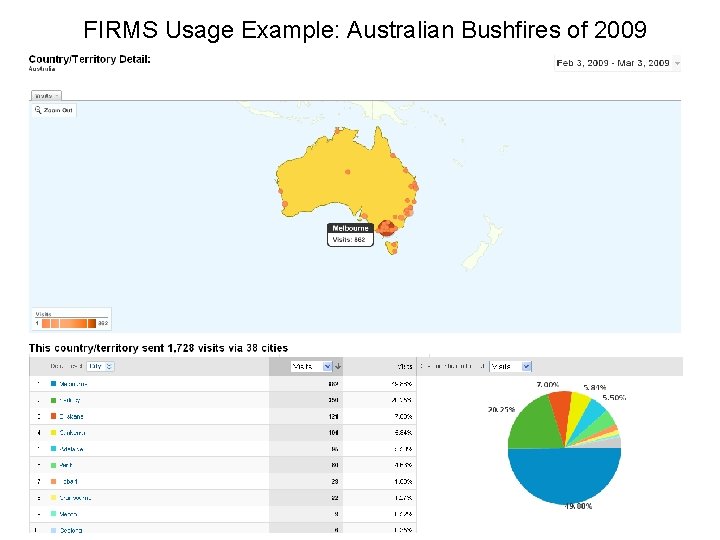Open the Visits tab dropdown above map
This screenshot has width=720, height=540.
pyautogui.click(x=46, y=96)
